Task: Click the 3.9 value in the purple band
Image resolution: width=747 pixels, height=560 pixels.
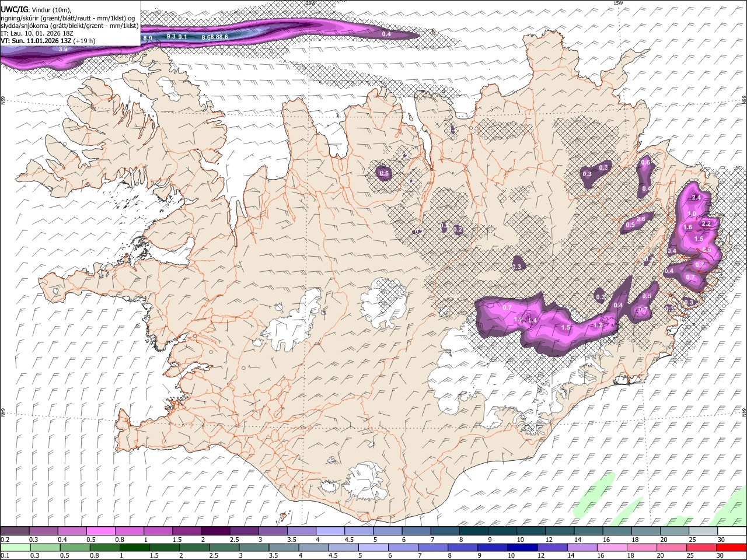Action: pos(63,50)
